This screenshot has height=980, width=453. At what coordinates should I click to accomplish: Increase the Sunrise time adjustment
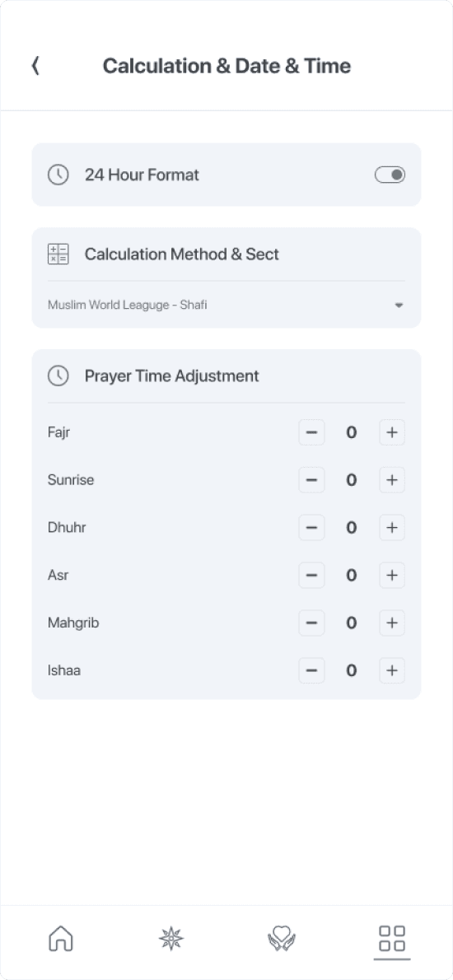pyautogui.click(x=392, y=480)
